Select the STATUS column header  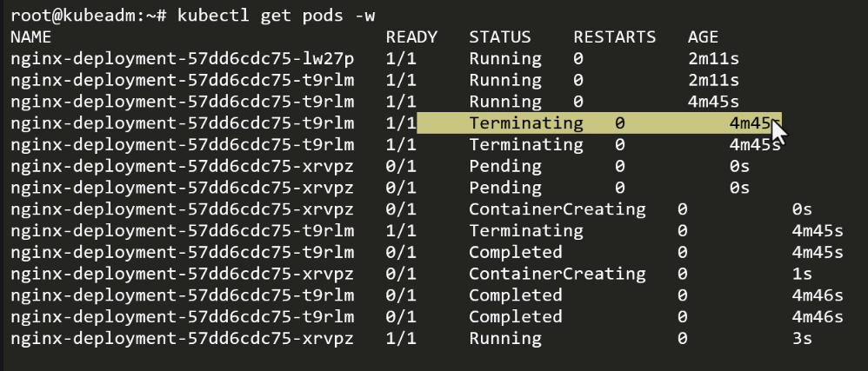tap(500, 37)
